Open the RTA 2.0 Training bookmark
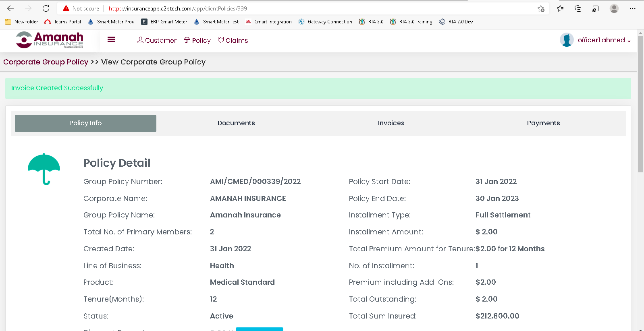This screenshot has height=331, width=644. coord(411,22)
